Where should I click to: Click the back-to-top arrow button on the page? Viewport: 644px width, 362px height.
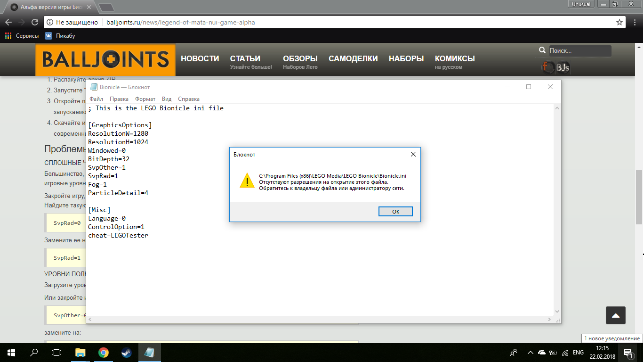coord(616,315)
